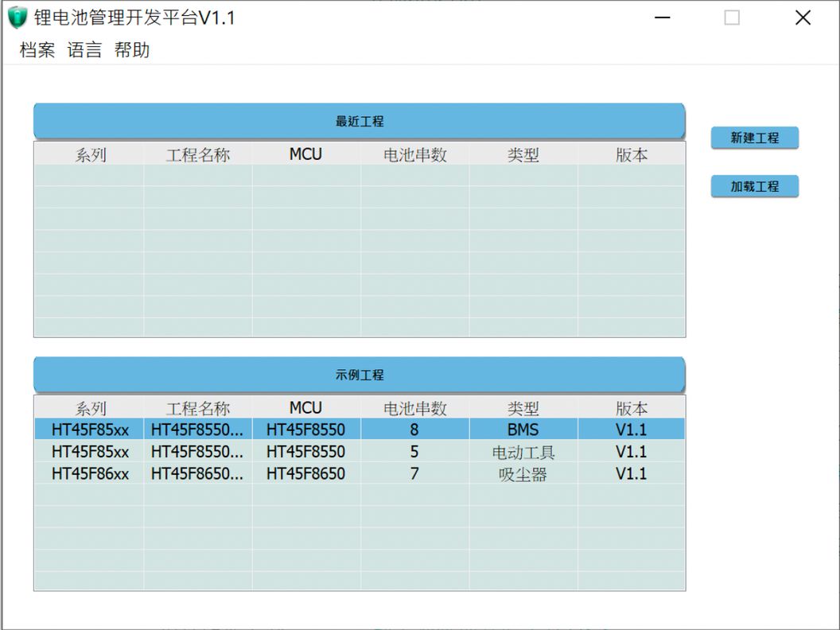Image resolution: width=840 pixels, height=630 pixels.
Task: Click 工程名称 column header in 示例工程 table
Action: tap(198, 408)
